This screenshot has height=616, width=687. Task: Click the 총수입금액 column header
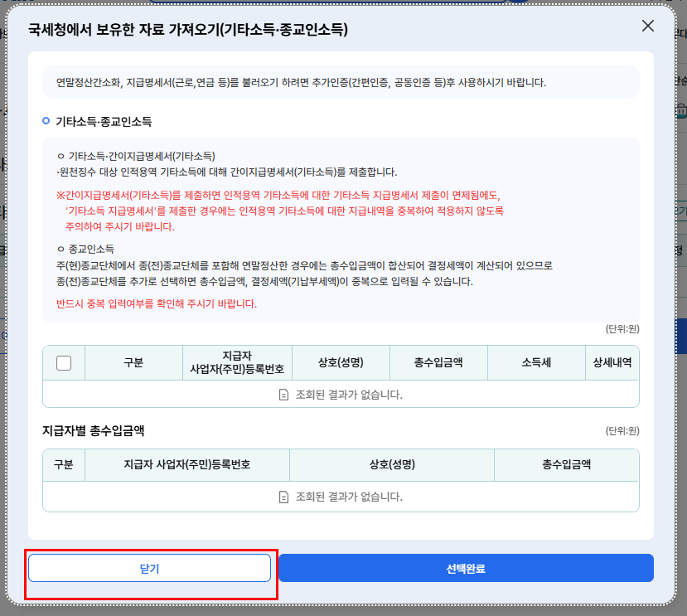[x=438, y=362]
